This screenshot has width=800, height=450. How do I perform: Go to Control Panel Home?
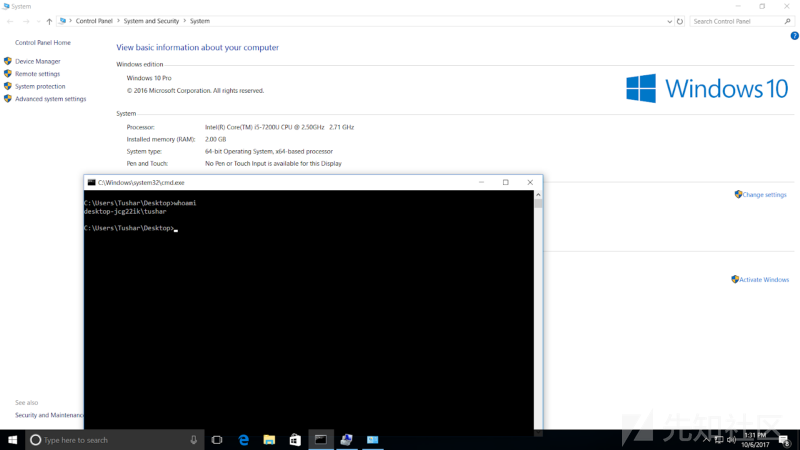tap(43, 43)
